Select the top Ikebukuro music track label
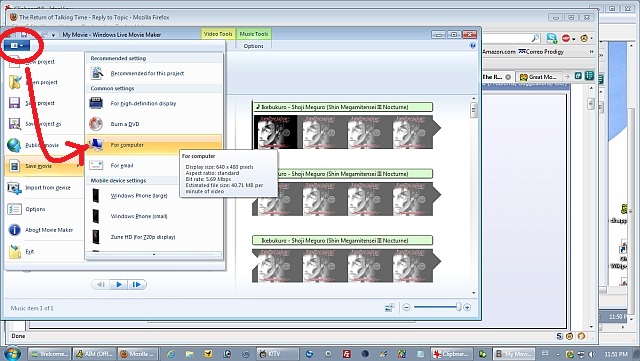This screenshot has height=361, width=640. (x=342, y=107)
